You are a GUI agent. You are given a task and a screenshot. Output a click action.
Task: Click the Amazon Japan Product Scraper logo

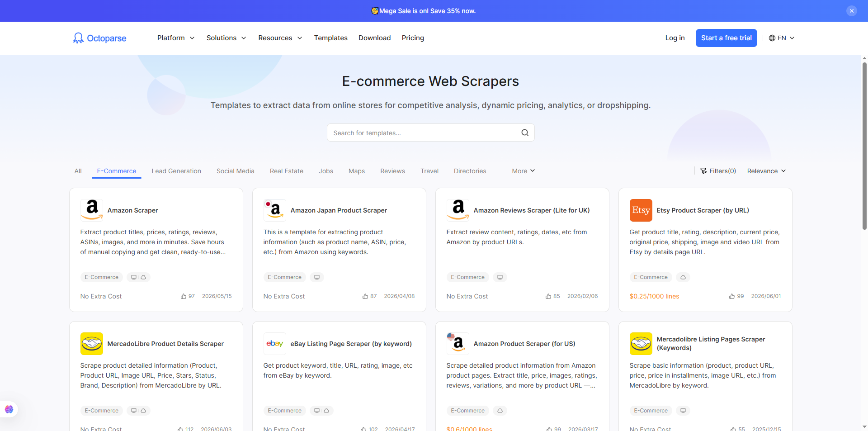[x=275, y=210]
